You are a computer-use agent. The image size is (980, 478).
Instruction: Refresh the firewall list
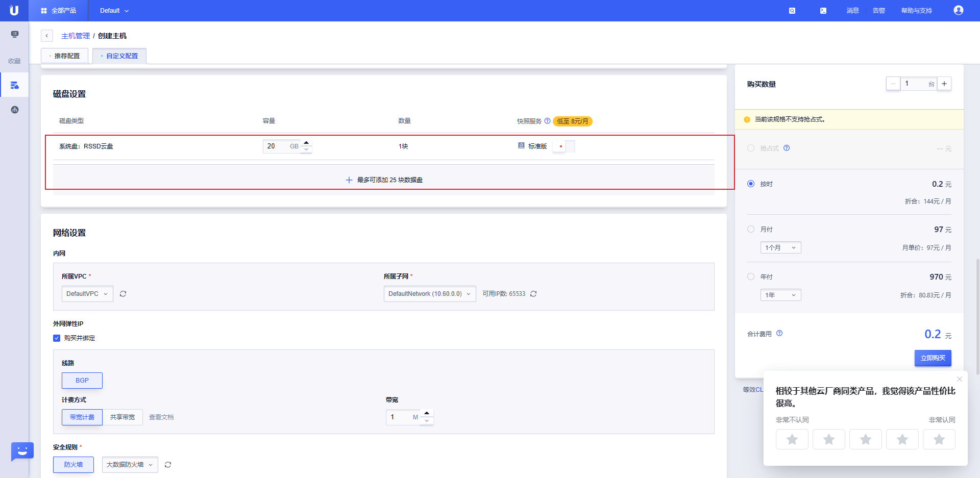[168, 465]
